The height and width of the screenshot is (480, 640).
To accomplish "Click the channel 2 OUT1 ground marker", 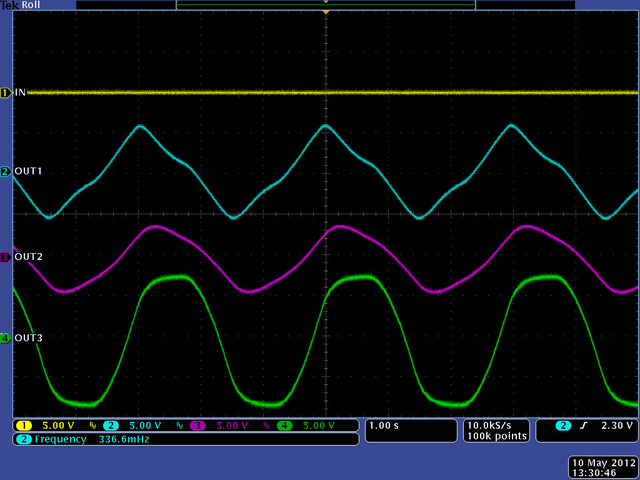I will coord(5,172).
